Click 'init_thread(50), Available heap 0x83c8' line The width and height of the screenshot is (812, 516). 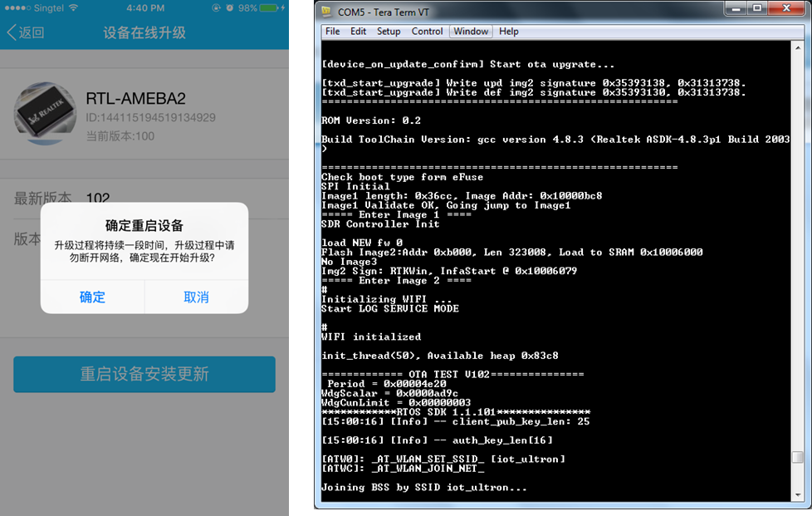(x=440, y=356)
